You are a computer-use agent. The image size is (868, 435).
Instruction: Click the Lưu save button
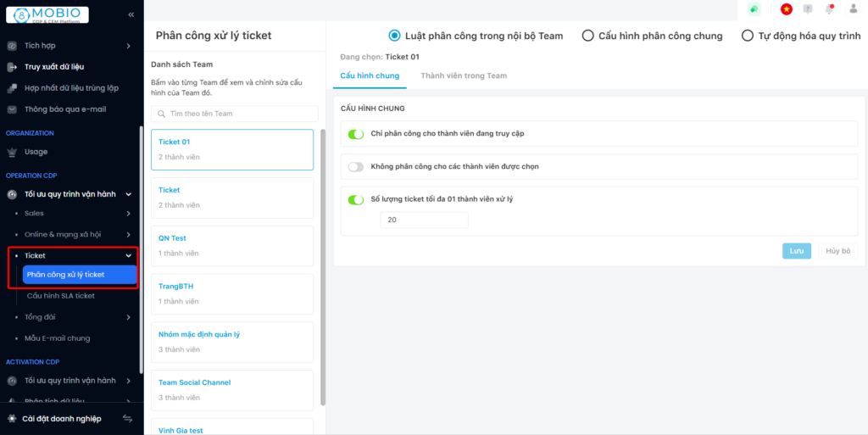[x=796, y=251]
